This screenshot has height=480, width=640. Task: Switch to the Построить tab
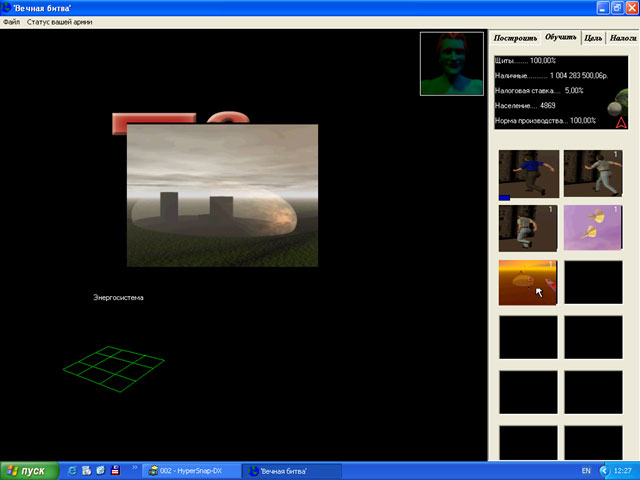[x=516, y=38]
